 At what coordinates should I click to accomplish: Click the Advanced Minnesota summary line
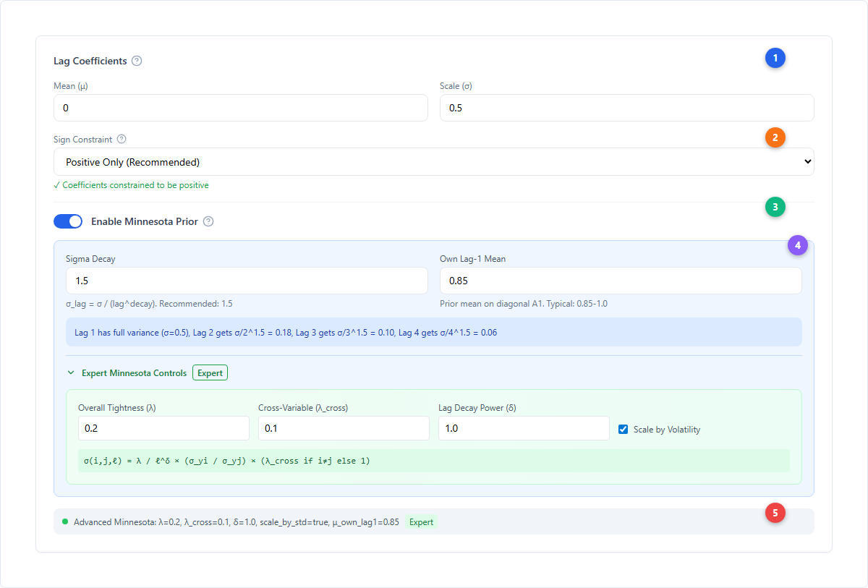(x=237, y=522)
